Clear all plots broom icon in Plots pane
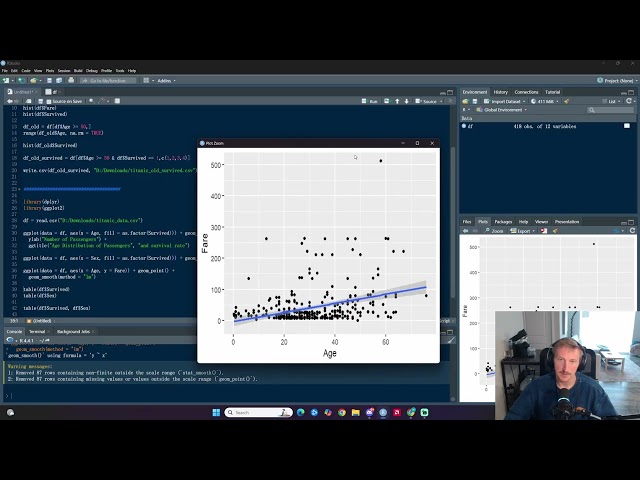 coord(555,231)
